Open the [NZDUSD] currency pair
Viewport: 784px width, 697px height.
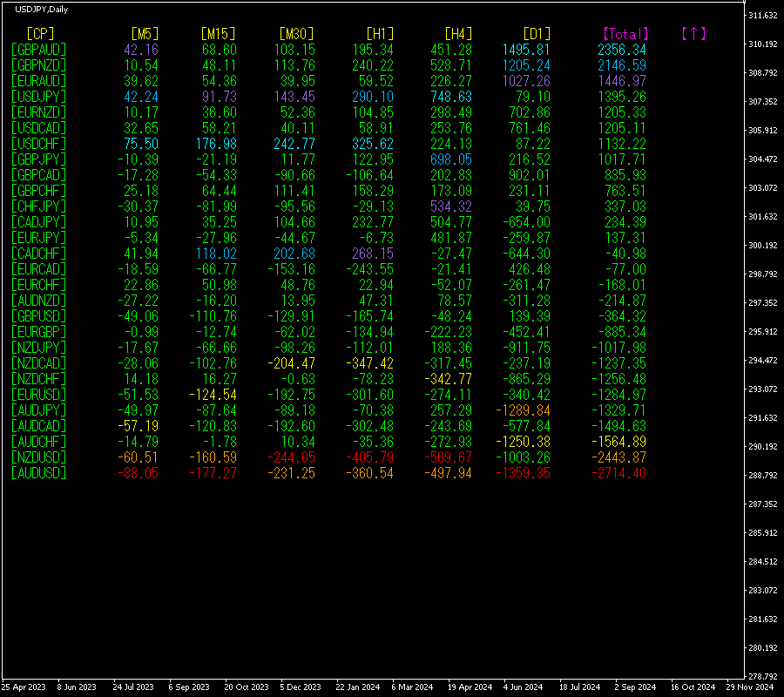pyautogui.click(x=38, y=457)
